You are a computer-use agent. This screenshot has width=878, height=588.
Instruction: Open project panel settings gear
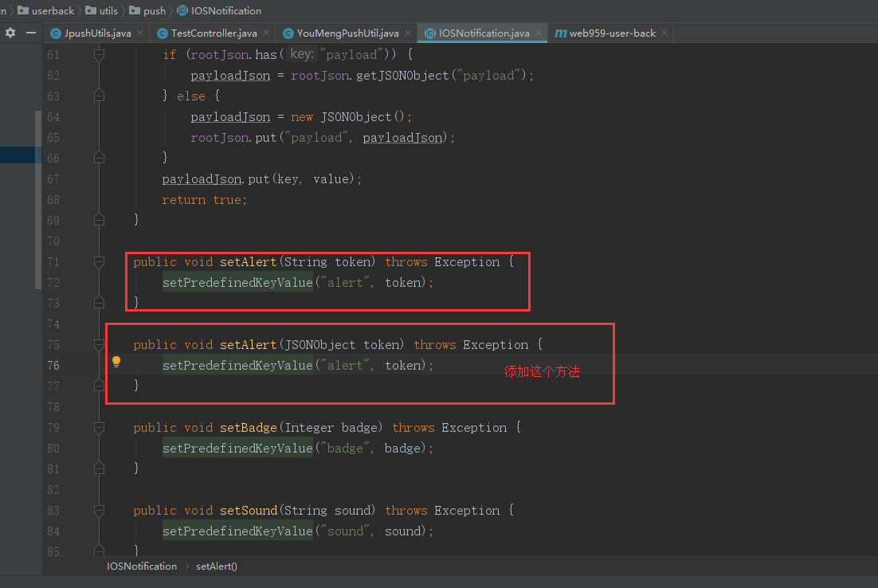coord(10,33)
